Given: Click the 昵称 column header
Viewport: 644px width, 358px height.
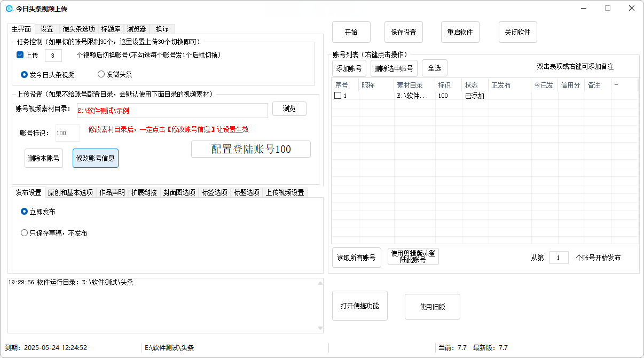Looking at the screenshot, I should tap(376, 85).
